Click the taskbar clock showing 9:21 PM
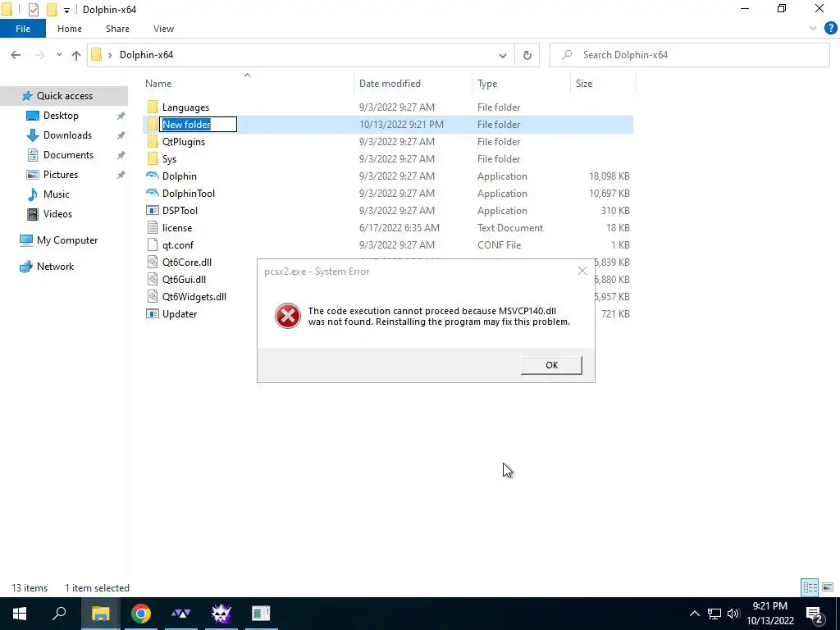 [x=769, y=614]
